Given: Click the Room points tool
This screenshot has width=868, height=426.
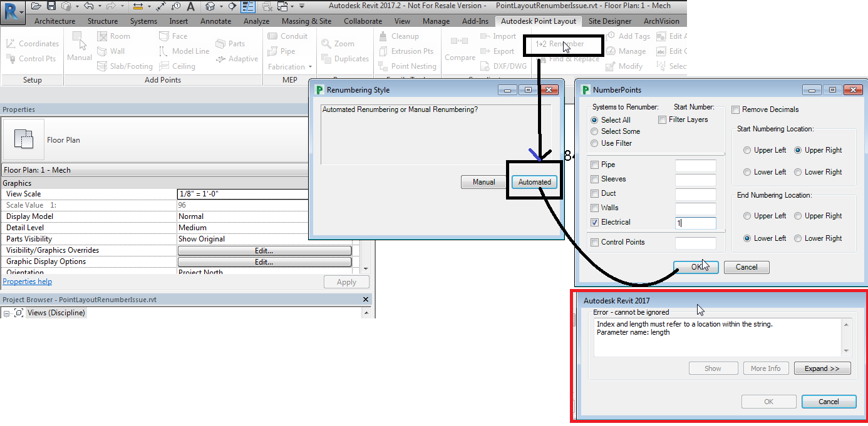Looking at the screenshot, I should coord(113,36).
